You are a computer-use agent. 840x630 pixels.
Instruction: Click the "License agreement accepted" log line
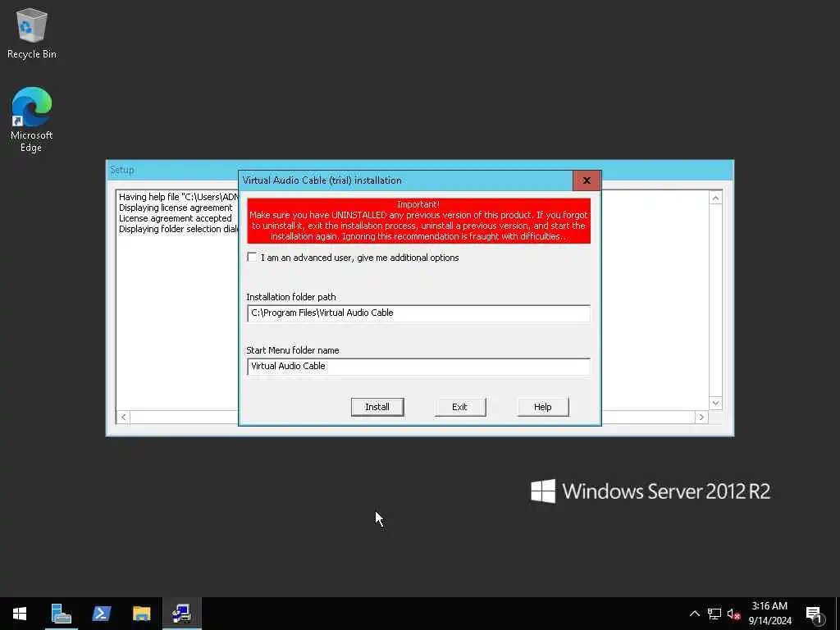[176, 218]
